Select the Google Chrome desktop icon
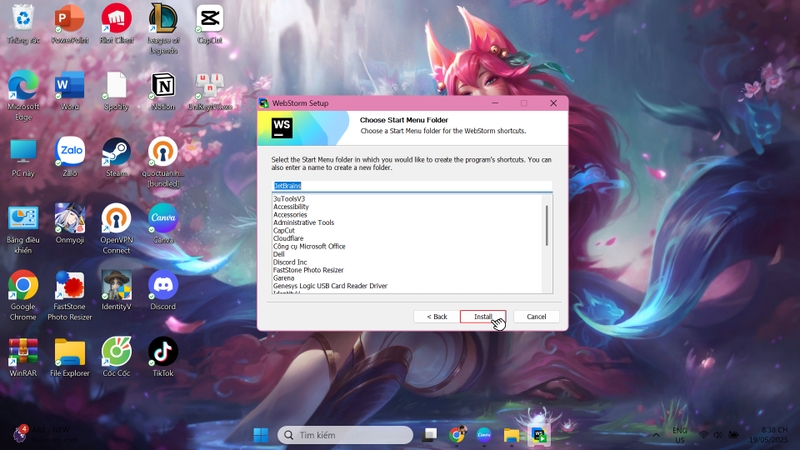Image resolution: width=800 pixels, height=450 pixels. tap(23, 295)
